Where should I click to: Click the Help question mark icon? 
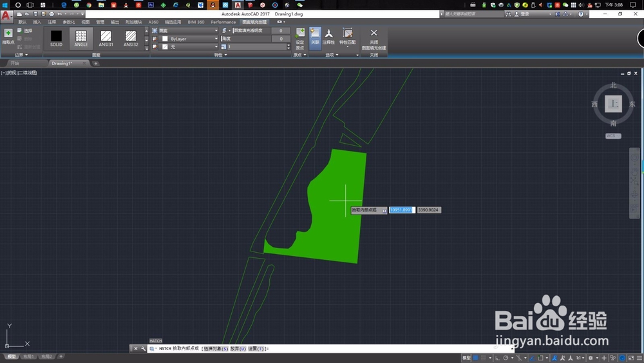[581, 14]
